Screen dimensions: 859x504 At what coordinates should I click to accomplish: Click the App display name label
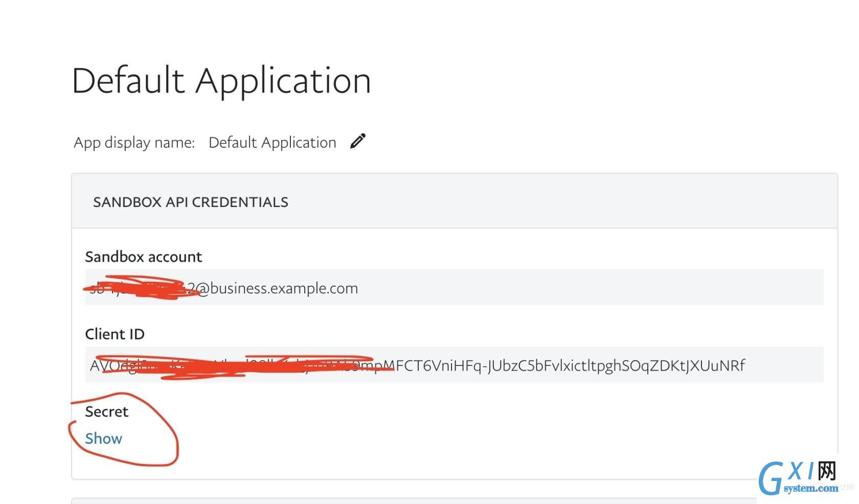tap(134, 143)
